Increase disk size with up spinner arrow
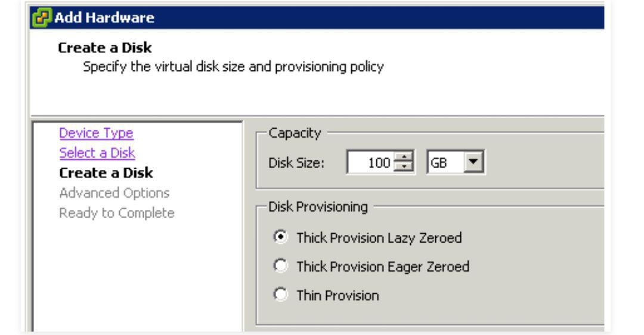 pos(404,157)
